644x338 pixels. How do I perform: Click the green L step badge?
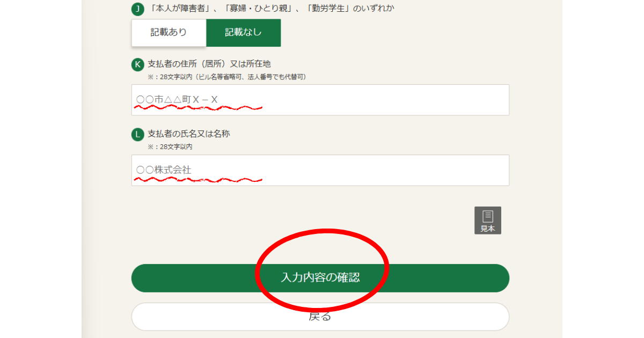(138, 134)
